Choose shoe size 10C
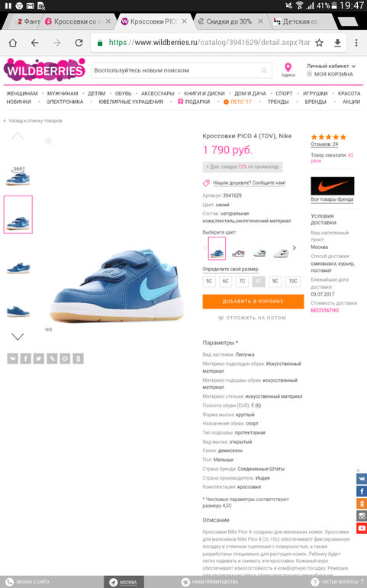The image size is (367, 588). coord(293,281)
